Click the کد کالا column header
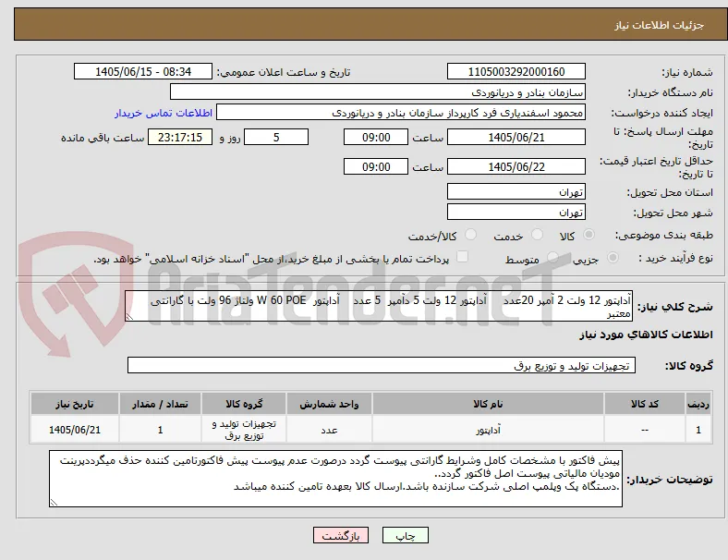This screenshot has height=560, width=728. [645, 404]
